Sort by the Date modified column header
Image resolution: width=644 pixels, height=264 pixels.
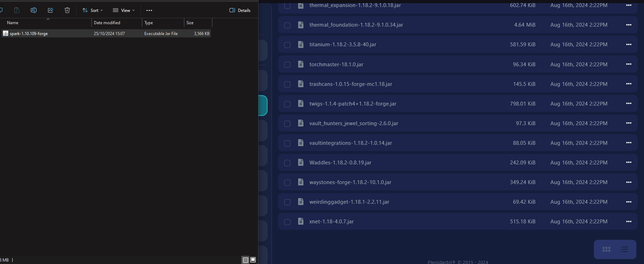[x=107, y=23]
